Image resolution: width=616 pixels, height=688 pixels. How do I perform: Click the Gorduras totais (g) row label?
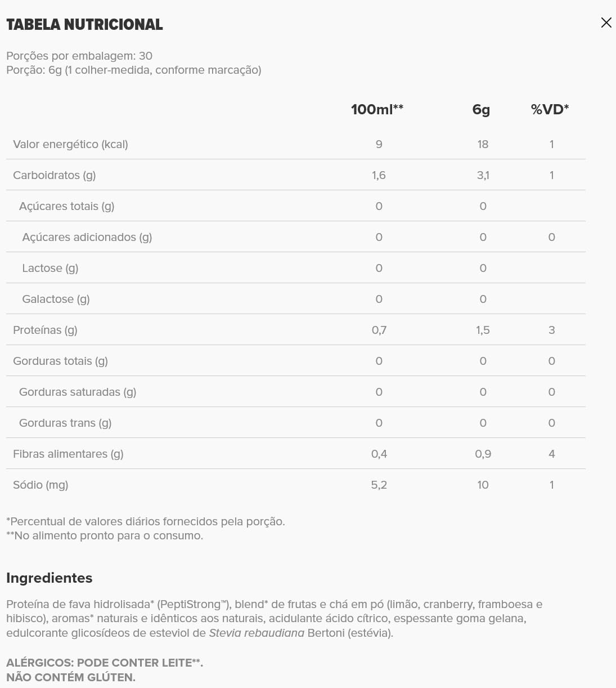pos(60,361)
